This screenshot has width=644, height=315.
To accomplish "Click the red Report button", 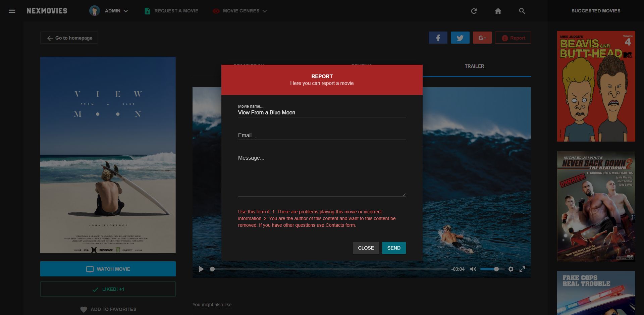I will [513, 38].
